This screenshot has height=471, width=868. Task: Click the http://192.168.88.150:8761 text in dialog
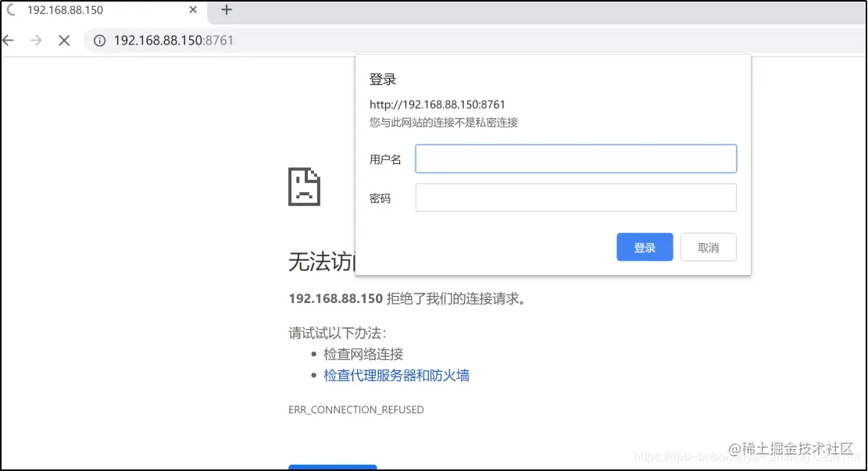(438, 104)
